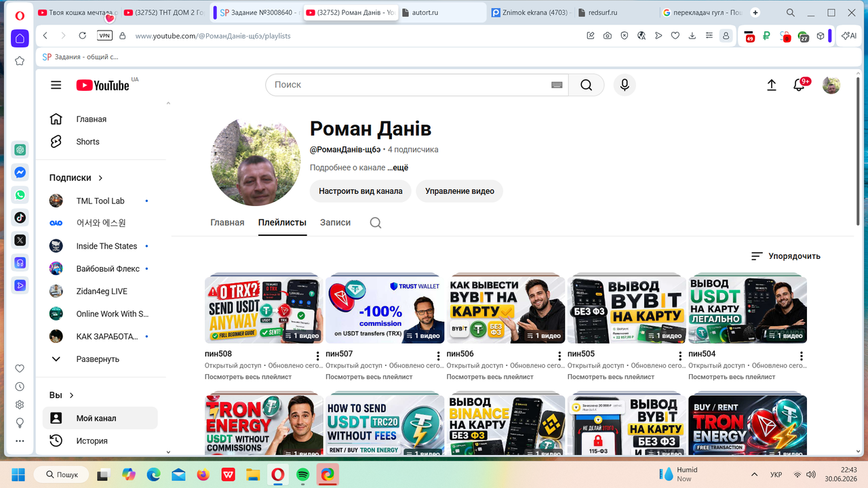Open TML Tool Lab subscription

(100, 201)
